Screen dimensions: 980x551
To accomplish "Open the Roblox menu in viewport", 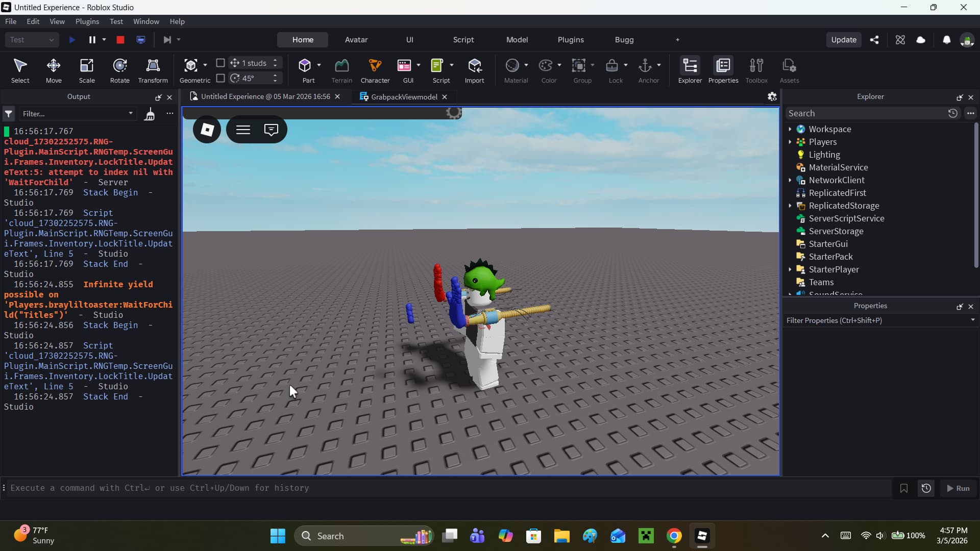I will (x=207, y=130).
